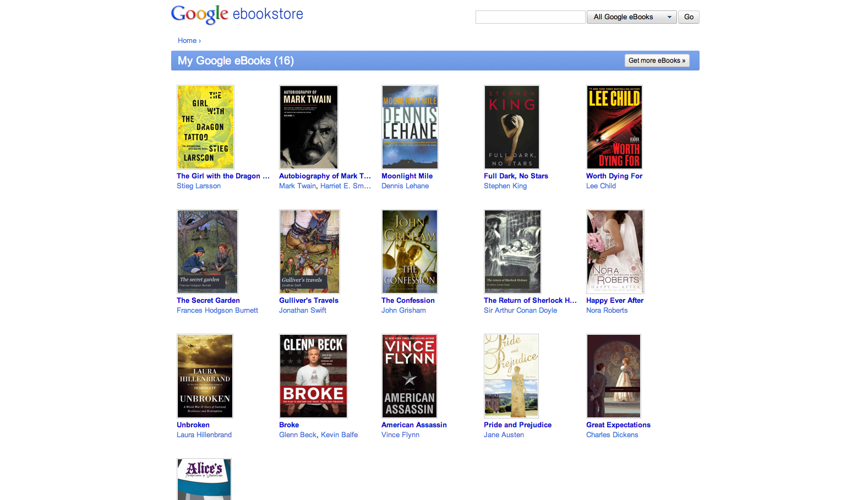This screenshot has width=868, height=500.
Task: Open the Glenn Beck Broke cover
Action: [x=313, y=376]
